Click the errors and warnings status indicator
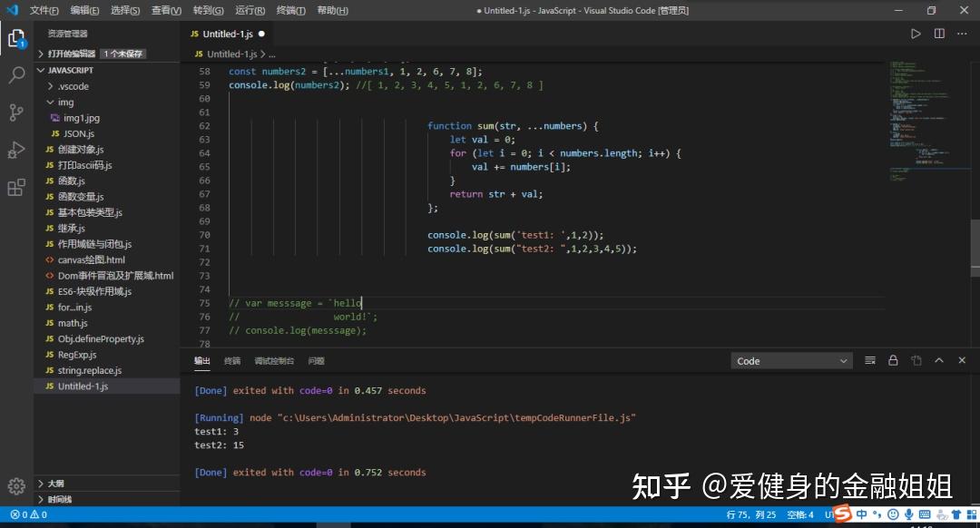The image size is (980, 528). tap(29, 515)
